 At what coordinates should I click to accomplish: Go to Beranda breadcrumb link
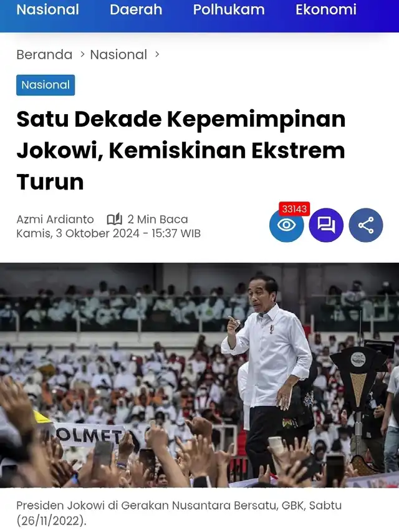pos(44,55)
